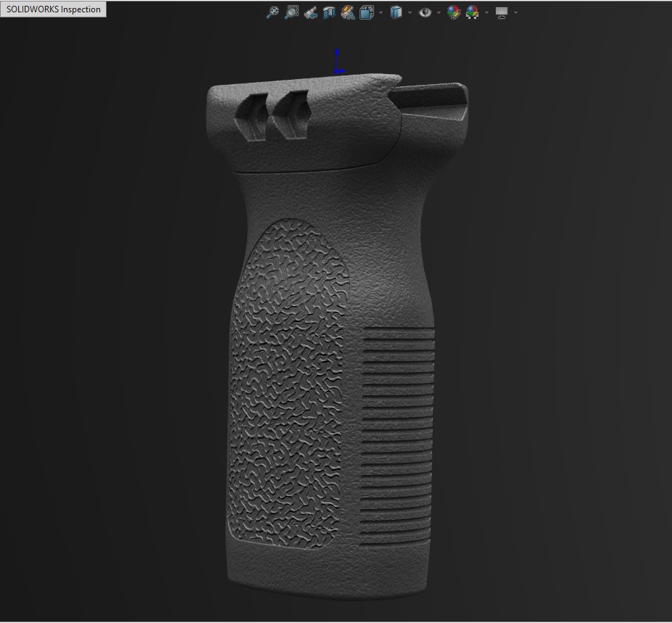Click the View Settings monitor icon
The width and height of the screenshot is (672, 623).
pos(502,12)
